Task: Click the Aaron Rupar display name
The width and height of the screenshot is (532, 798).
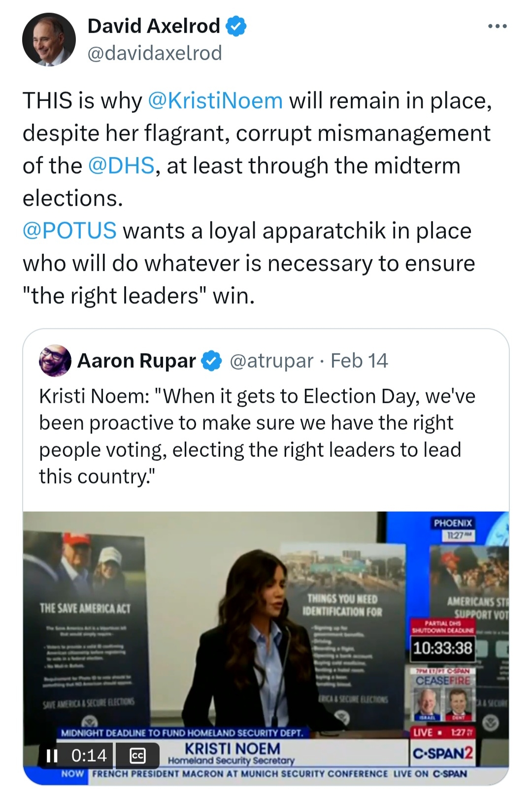Action: 136,361
